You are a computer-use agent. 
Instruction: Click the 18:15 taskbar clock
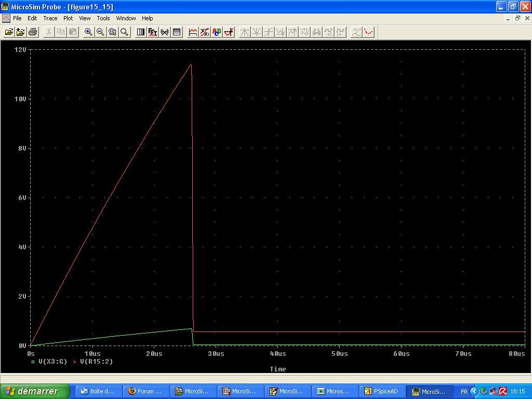[517, 392]
